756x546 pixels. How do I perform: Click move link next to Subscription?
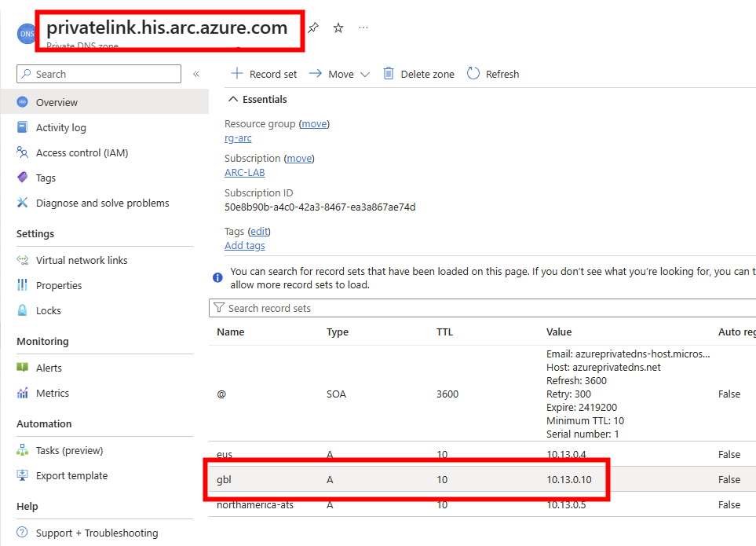pyautogui.click(x=299, y=158)
